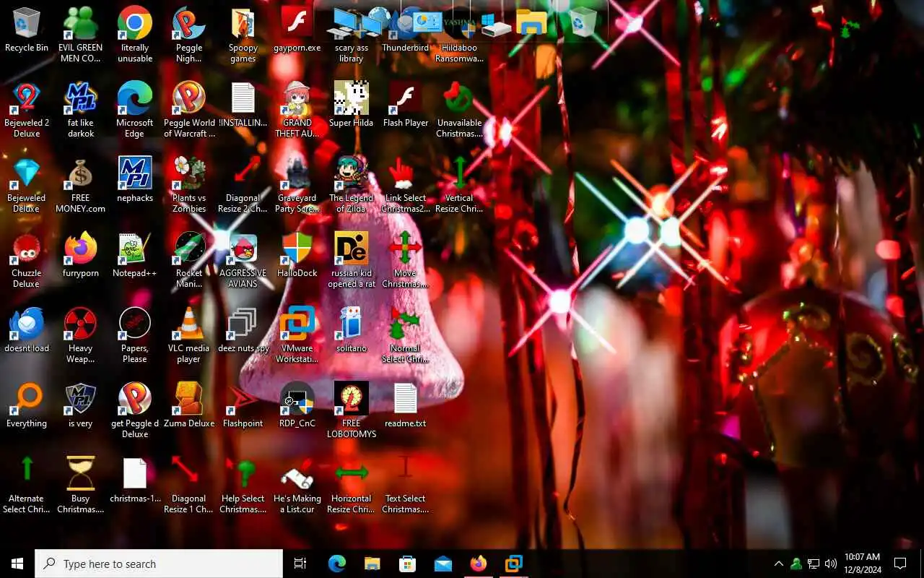The width and height of the screenshot is (924, 578).
Task: Launch Microsoft Edge desktop shortcut
Action: 135,110
